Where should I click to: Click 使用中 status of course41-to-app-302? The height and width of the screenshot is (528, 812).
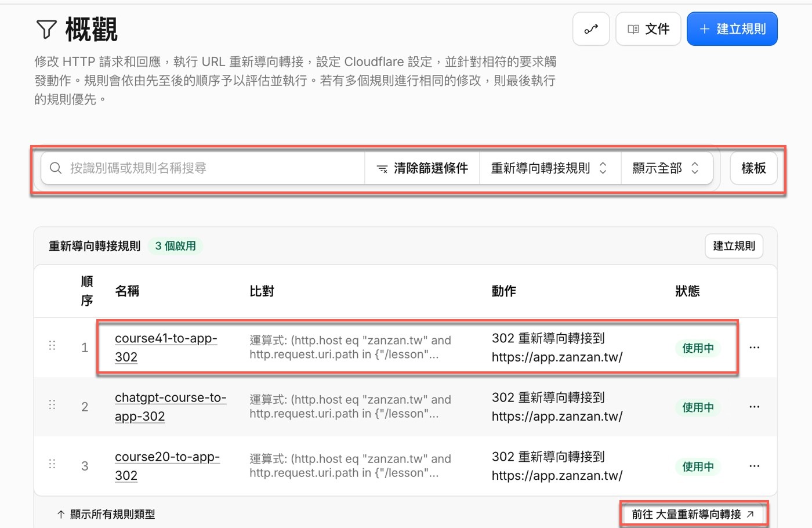pyautogui.click(x=698, y=348)
